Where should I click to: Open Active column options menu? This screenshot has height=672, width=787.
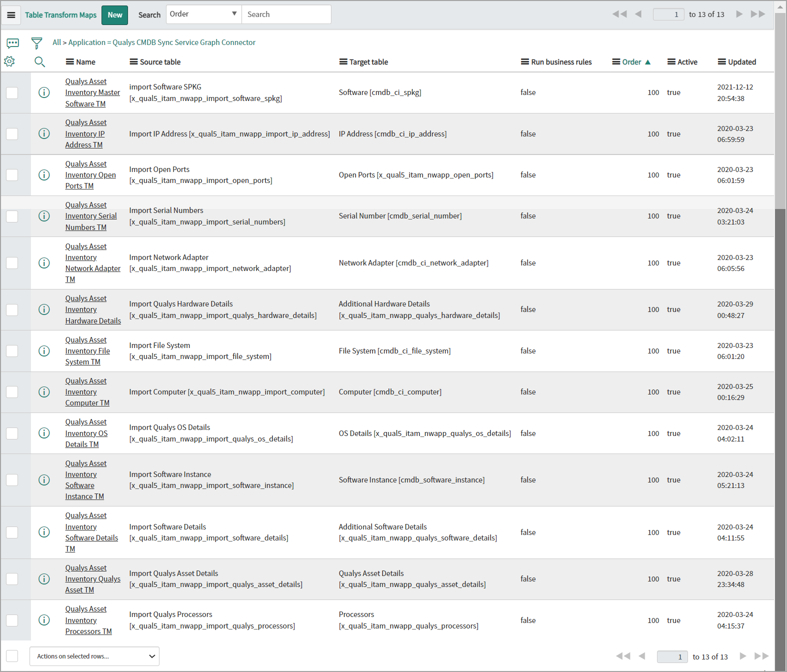click(671, 62)
